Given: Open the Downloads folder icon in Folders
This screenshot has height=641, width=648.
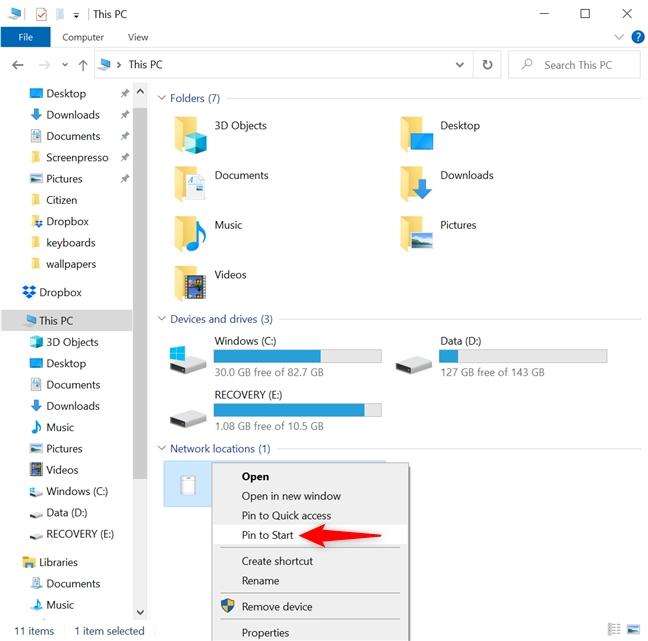Looking at the screenshot, I should tap(416, 184).
